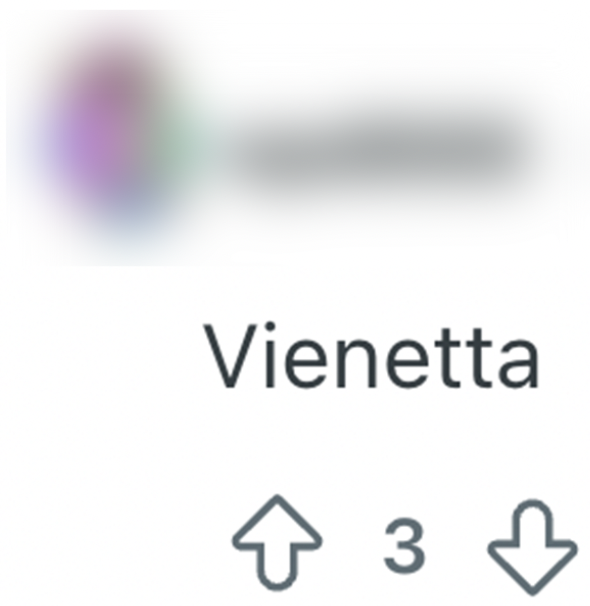Open the author avatar with purple tones
590x606 pixels.
(116, 141)
